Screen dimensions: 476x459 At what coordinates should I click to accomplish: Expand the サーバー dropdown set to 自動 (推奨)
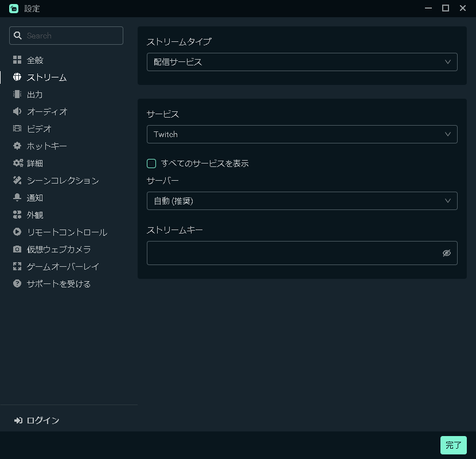coord(302,201)
